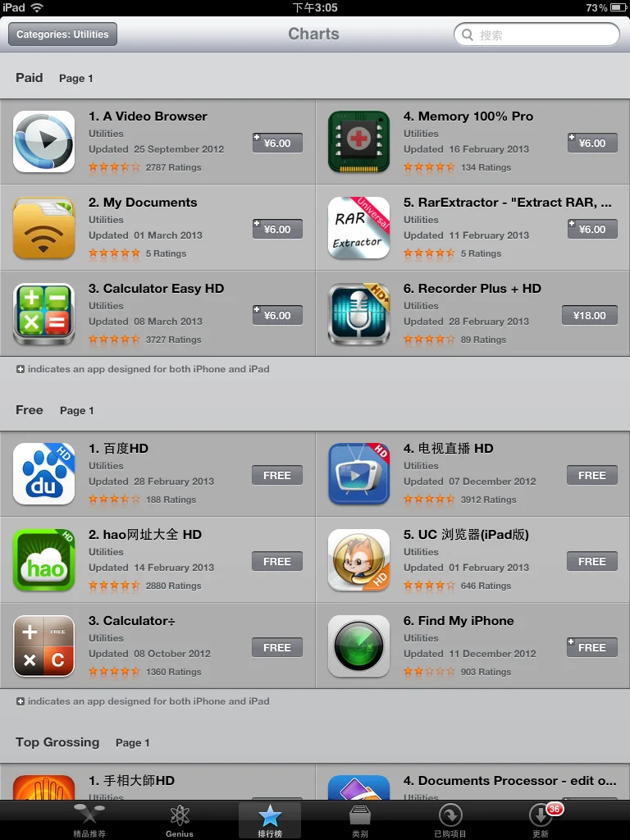The width and height of the screenshot is (630, 840).
Task: Tap the UC browser squirrel icon
Action: point(359,559)
